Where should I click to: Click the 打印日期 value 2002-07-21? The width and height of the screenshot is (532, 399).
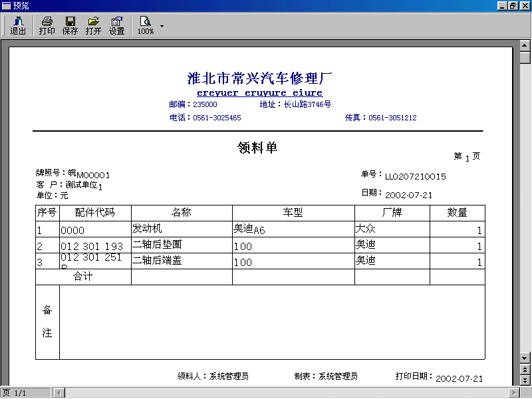[459, 378]
